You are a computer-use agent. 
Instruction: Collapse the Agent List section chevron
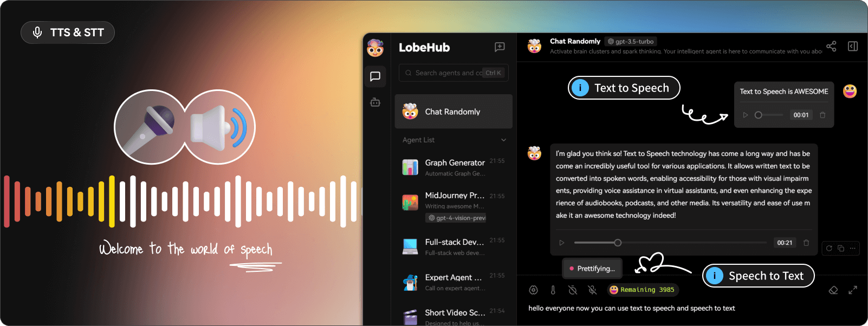[503, 140]
